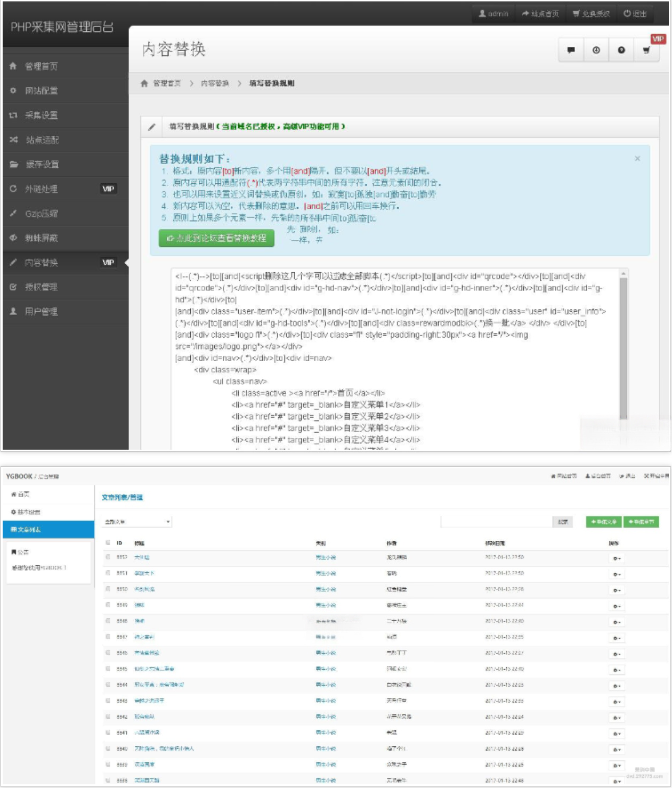Click inside the replacement rules text area
Viewport: 672px width, 788px height.
(394, 359)
